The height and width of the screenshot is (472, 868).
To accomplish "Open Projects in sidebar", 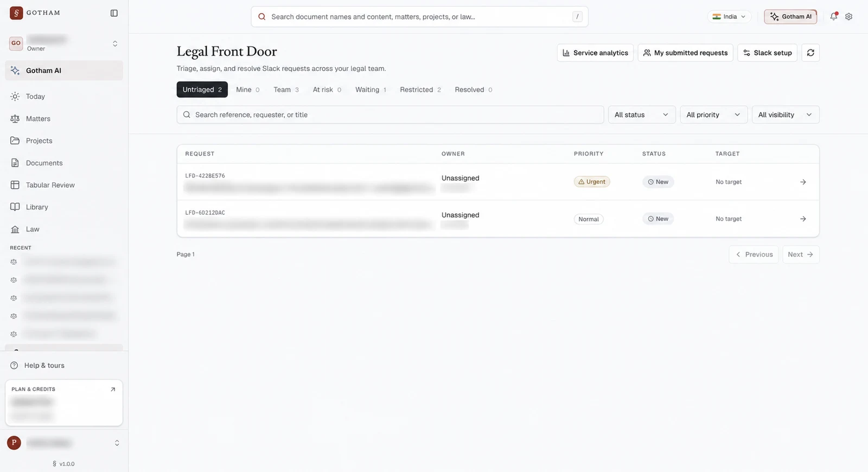I will 64,141.
